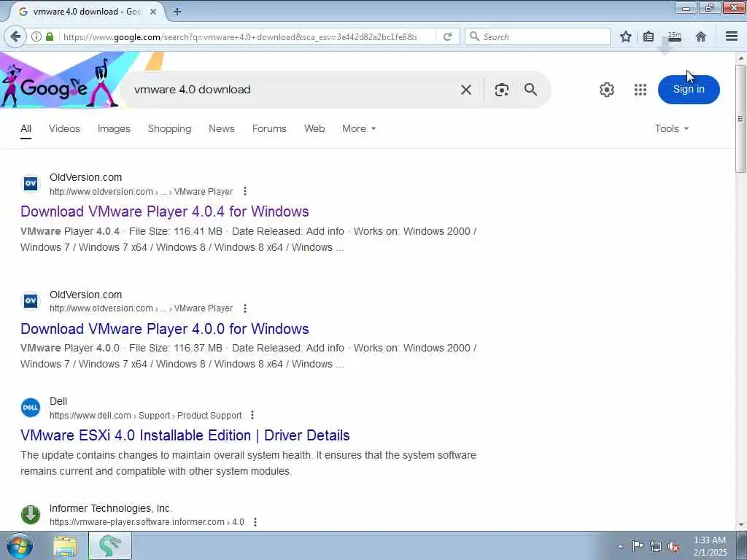Open browser hamburger menu
Image resolution: width=747 pixels, height=560 pixels.
731,36
